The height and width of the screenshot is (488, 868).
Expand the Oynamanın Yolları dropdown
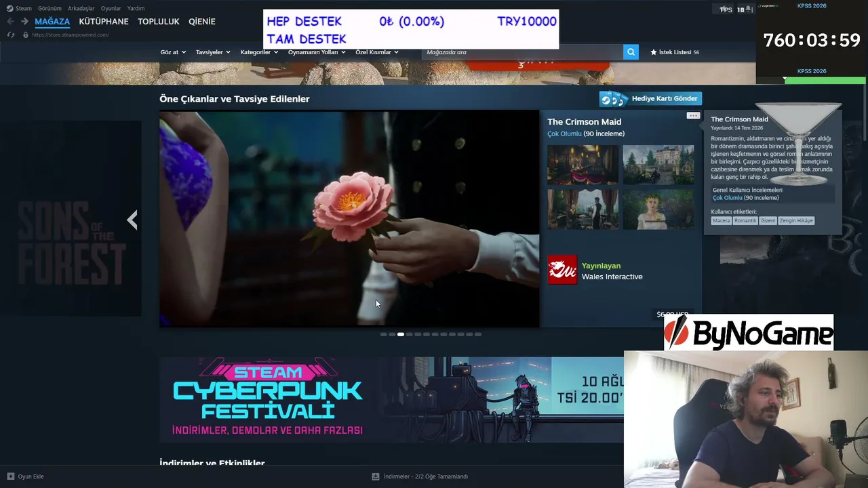(x=317, y=52)
